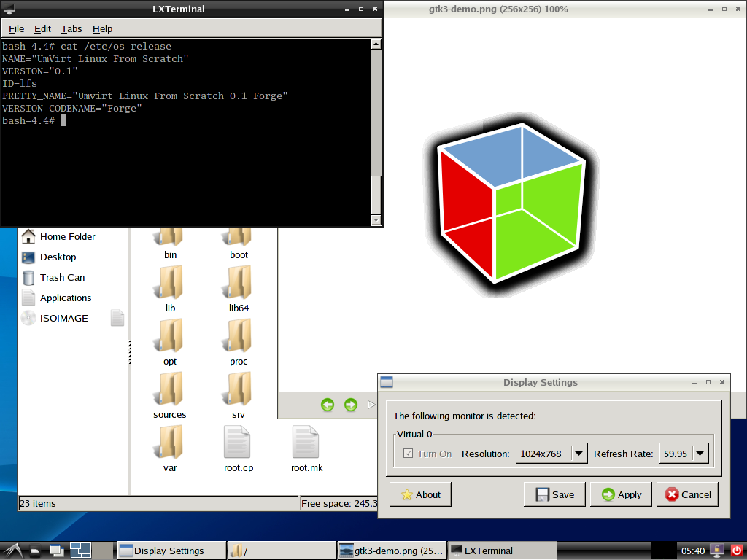This screenshot has height=560, width=747.
Task: Click the Save button in Display Settings
Action: [x=554, y=494]
